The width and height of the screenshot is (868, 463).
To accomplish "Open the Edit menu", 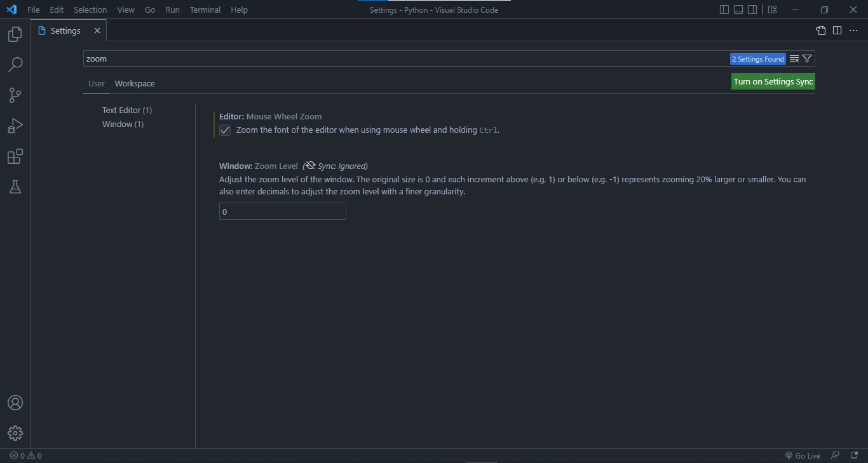I will pyautogui.click(x=57, y=10).
